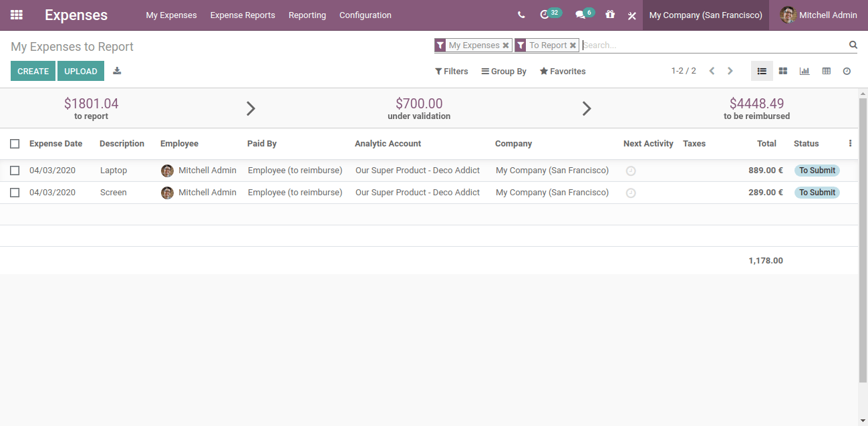Switch to graph view

(x=805, y=71)
